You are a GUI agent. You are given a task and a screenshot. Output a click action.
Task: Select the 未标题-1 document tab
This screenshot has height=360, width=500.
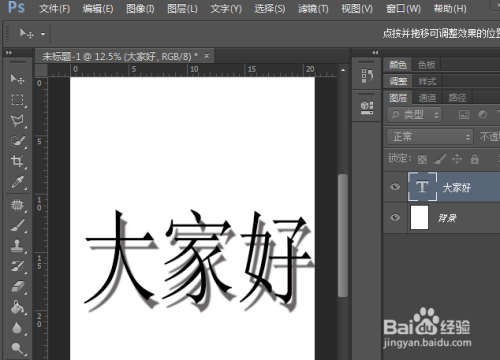(119, 56)
